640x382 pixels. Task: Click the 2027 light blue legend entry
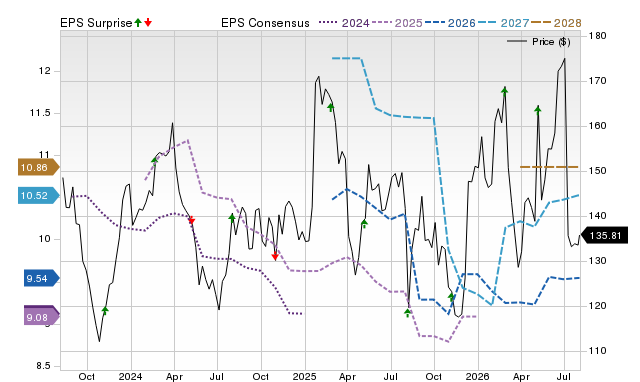(x=503, y=23)
